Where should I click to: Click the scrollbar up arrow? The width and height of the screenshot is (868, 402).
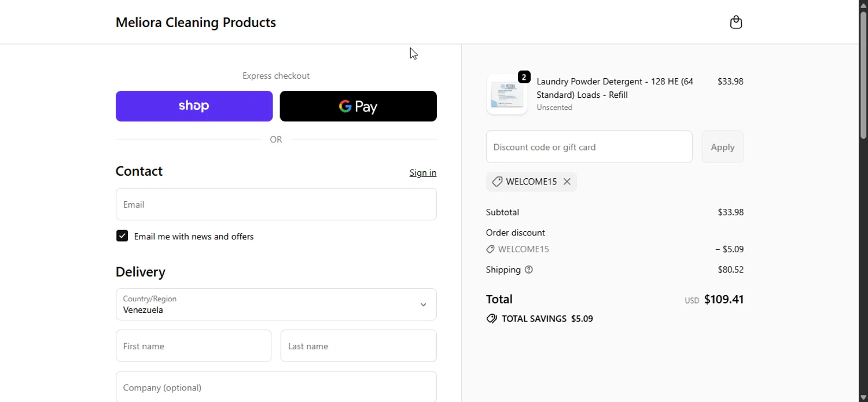click(x=863, y=5)
